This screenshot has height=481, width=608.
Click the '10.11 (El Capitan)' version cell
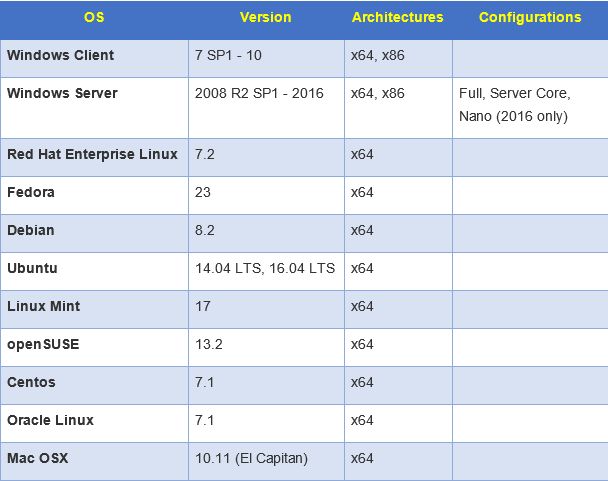[x=251, y=458]
